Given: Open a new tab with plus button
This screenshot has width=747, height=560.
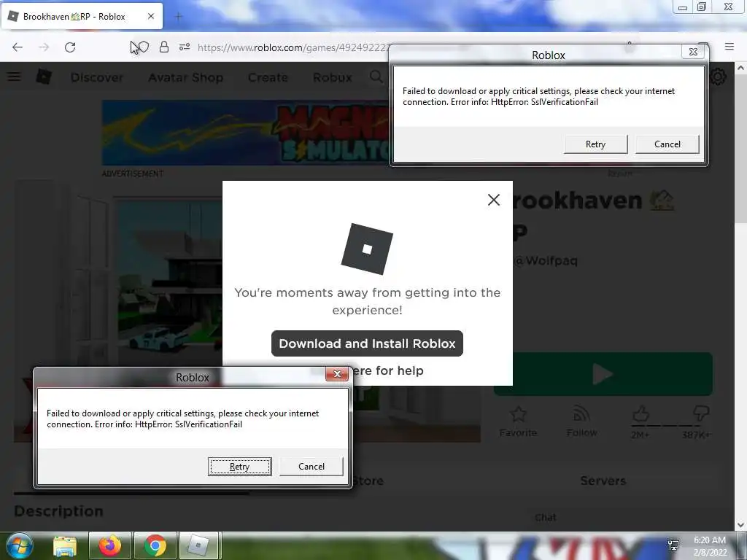Looking at the screenshot, I should (x=179, y=17).
